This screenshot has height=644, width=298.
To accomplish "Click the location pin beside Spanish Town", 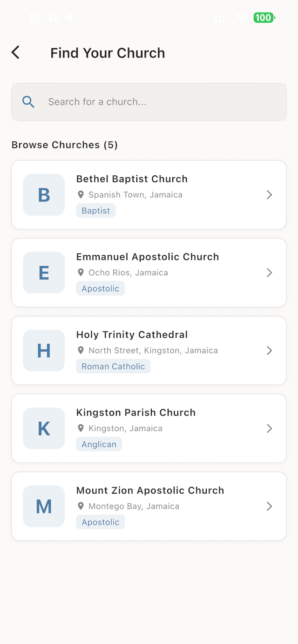I will point(81,194).
